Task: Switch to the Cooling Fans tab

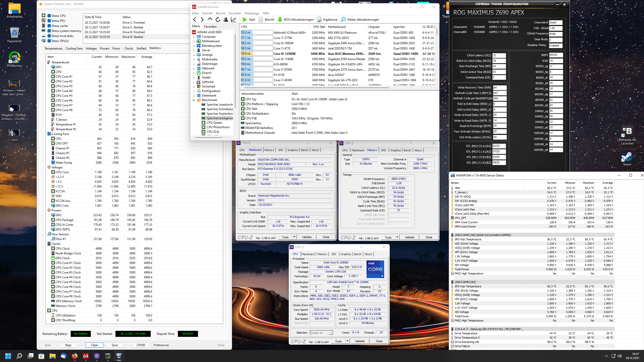Action: pyautogui.click(x=74, y=48)
